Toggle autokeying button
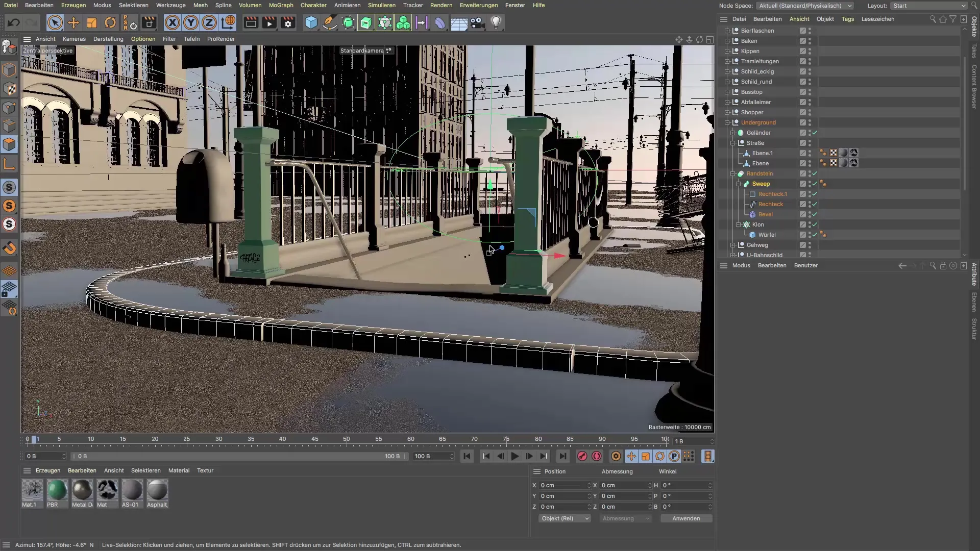This screenshot has width=980, height=551. [x=597, y=457]
